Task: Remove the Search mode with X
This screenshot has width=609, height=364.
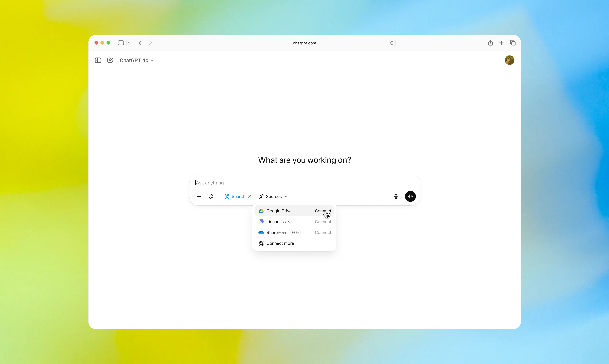Action: coord(250,197)
